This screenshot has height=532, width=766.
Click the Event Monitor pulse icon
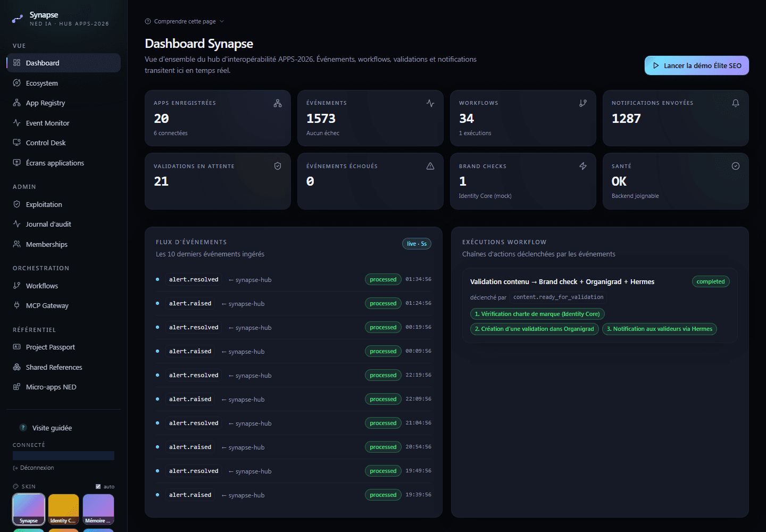(x=16, y=123)
